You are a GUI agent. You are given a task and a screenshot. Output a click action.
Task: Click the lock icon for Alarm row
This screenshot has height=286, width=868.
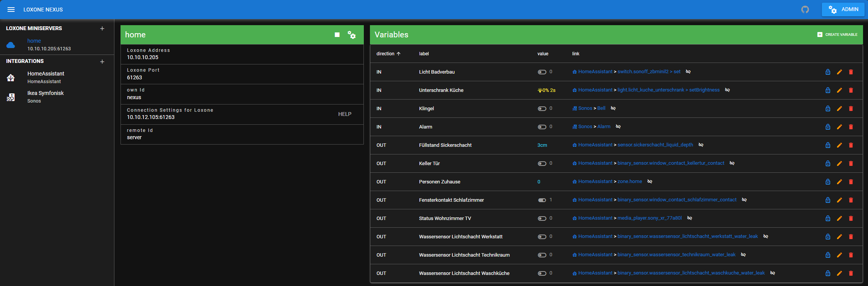click(828, 127)
